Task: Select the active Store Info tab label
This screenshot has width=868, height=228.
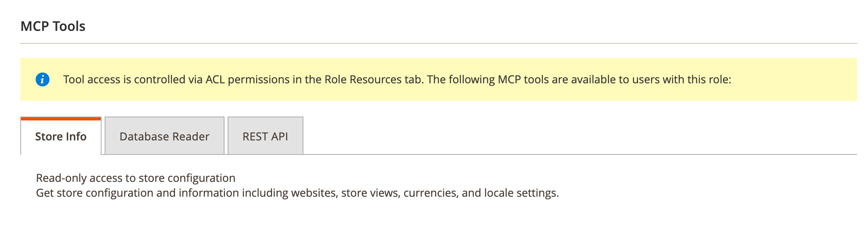Action: (x=61, y=137)
